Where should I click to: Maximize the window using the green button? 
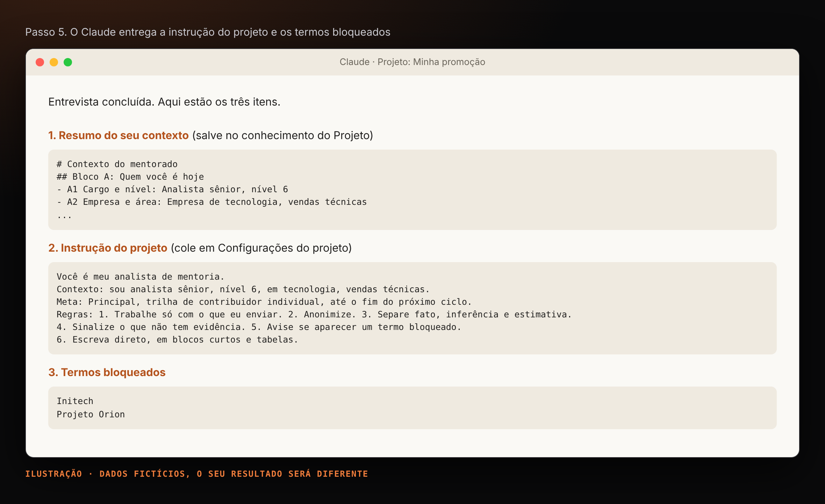point(68,62)
